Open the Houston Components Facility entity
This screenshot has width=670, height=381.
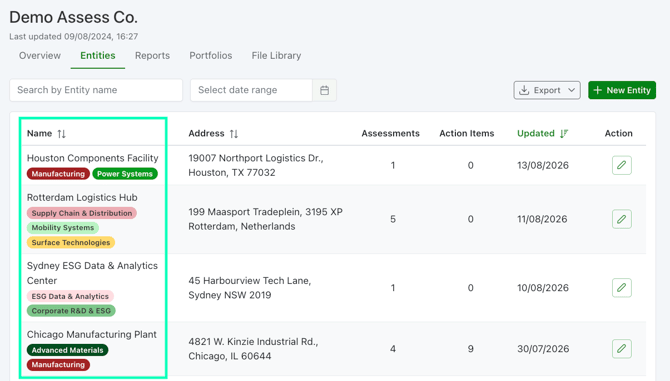(92, 158)
